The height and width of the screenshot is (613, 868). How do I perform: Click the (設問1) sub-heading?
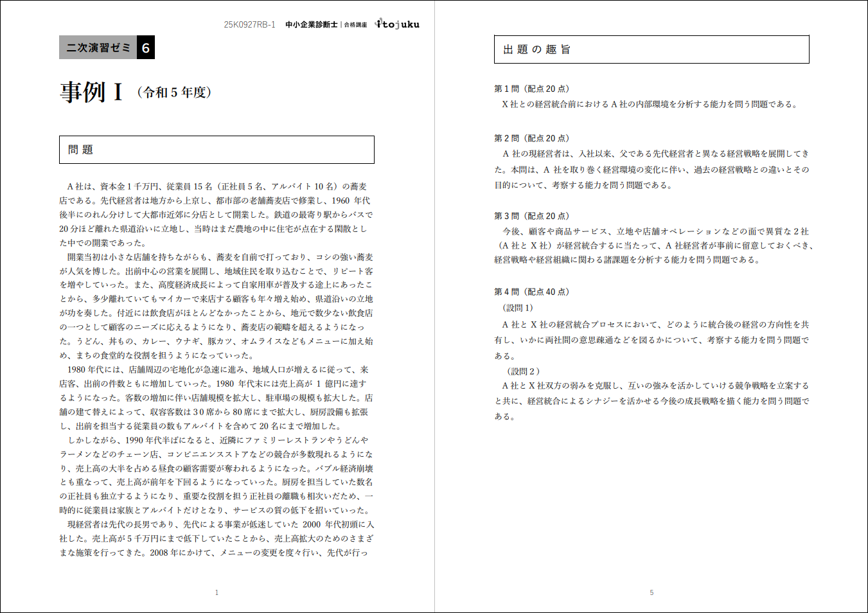[x=518, y=308]
